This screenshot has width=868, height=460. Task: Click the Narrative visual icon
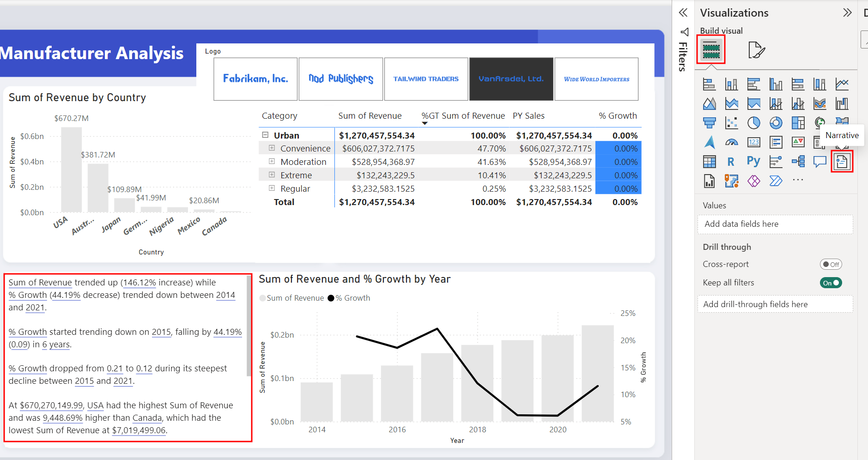(x=842, y=162)
